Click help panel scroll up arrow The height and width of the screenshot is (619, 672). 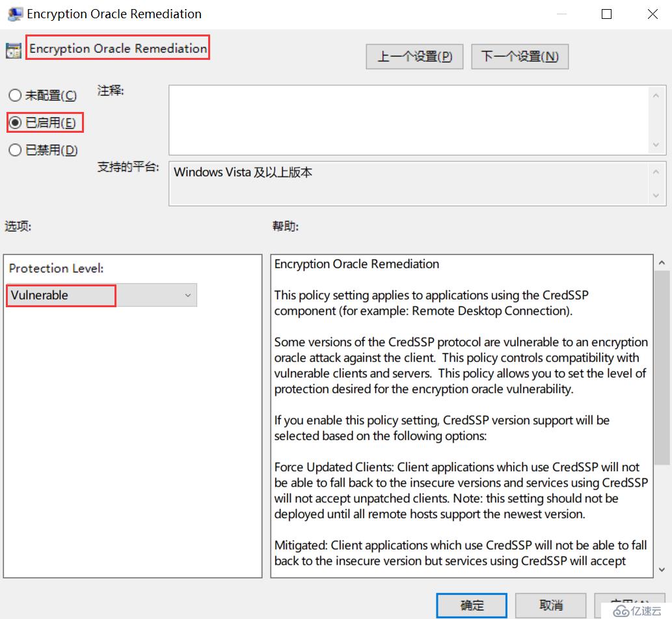pyautogui.click(x=662, y=262)
